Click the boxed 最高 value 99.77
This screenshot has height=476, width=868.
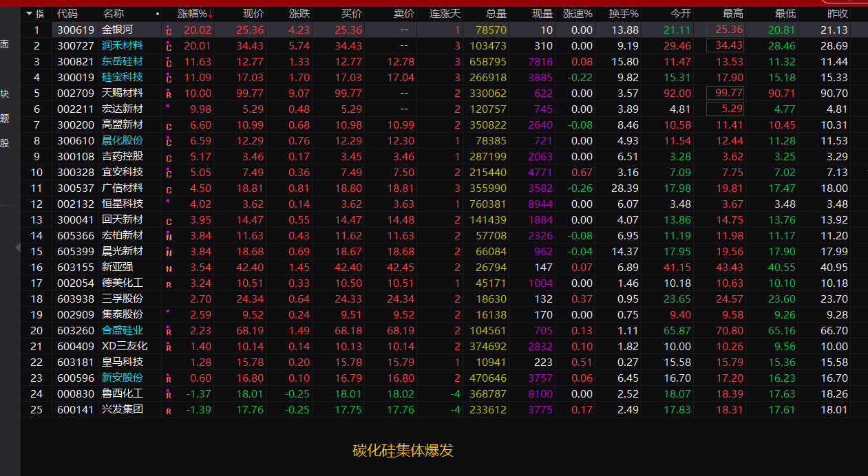[x=726, y=93]
